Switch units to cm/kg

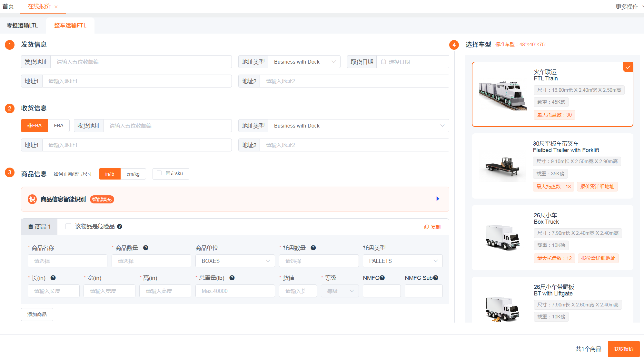[133, 174]
